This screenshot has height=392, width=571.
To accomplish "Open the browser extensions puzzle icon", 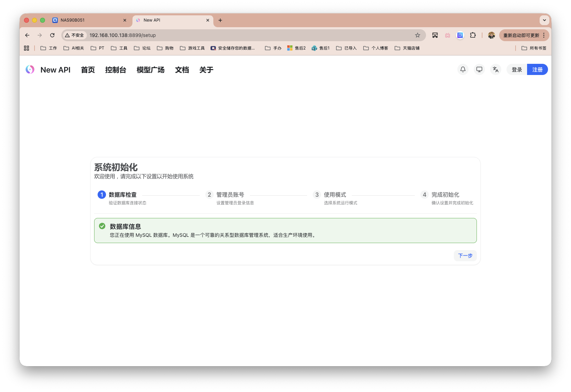I will (x=473, y=35).
